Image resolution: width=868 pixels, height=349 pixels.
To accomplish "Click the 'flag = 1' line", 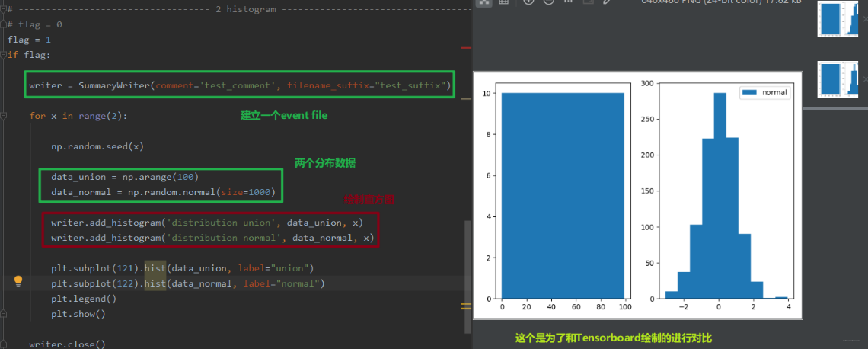I will 29,40.
